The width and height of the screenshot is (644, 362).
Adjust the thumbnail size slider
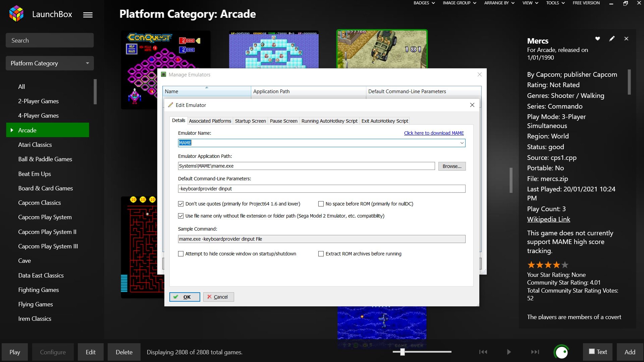402,352
